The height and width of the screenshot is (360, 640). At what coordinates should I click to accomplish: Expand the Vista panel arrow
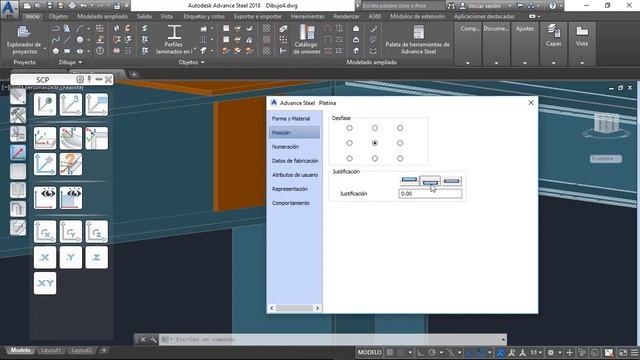tap(582, 63)
